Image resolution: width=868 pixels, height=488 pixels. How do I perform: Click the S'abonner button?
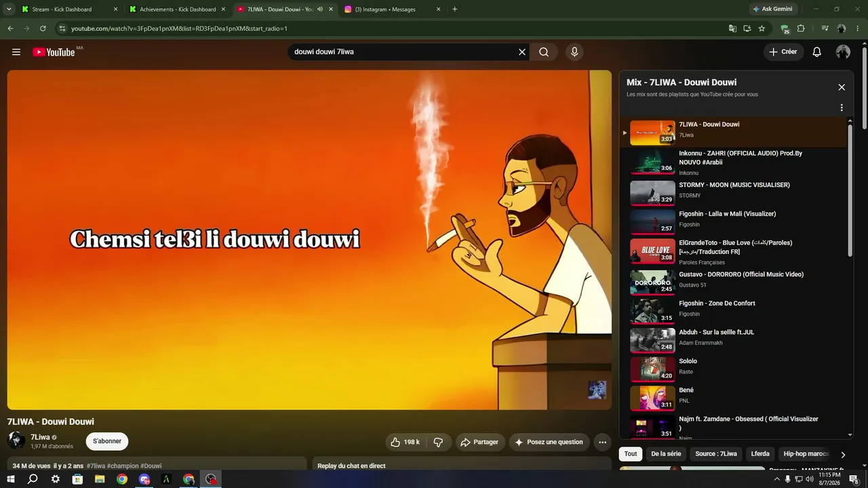[107, 441]
